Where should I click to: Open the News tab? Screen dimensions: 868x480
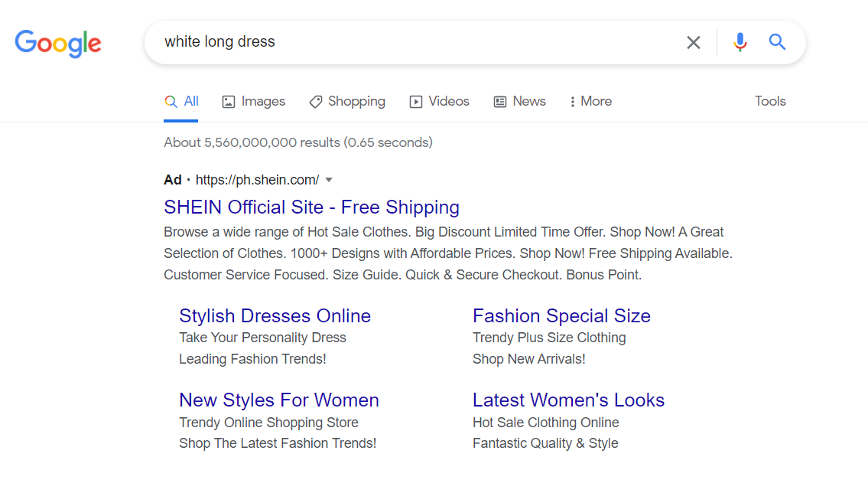pyautogui.click(x=520, y=101)
